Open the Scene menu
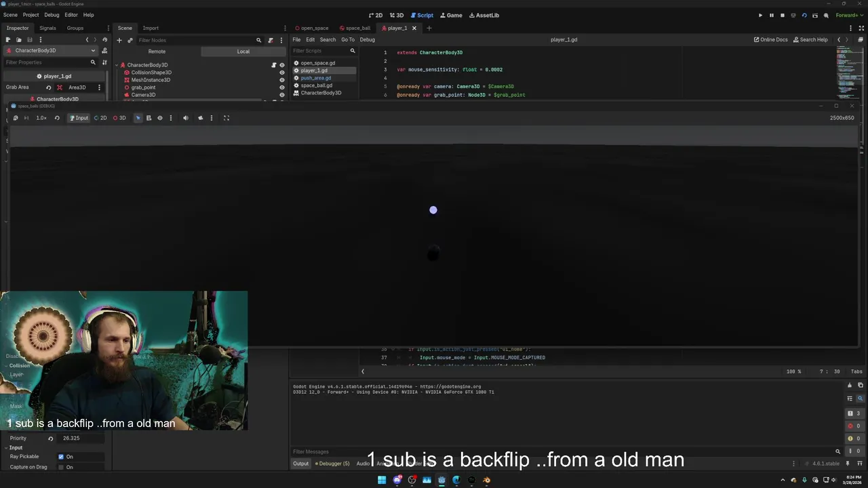This screenshot has height=488, width=868. (10, 15)
